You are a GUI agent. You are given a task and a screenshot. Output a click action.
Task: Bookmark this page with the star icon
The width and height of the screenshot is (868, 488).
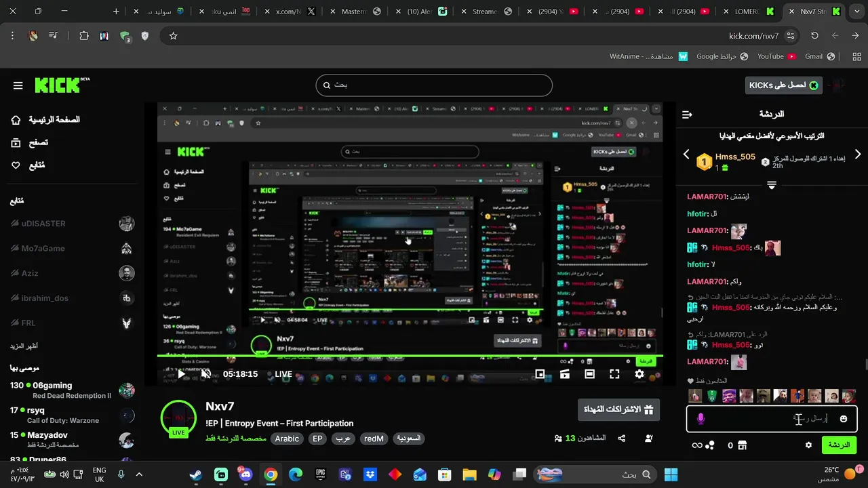click(x=173, y=36)
